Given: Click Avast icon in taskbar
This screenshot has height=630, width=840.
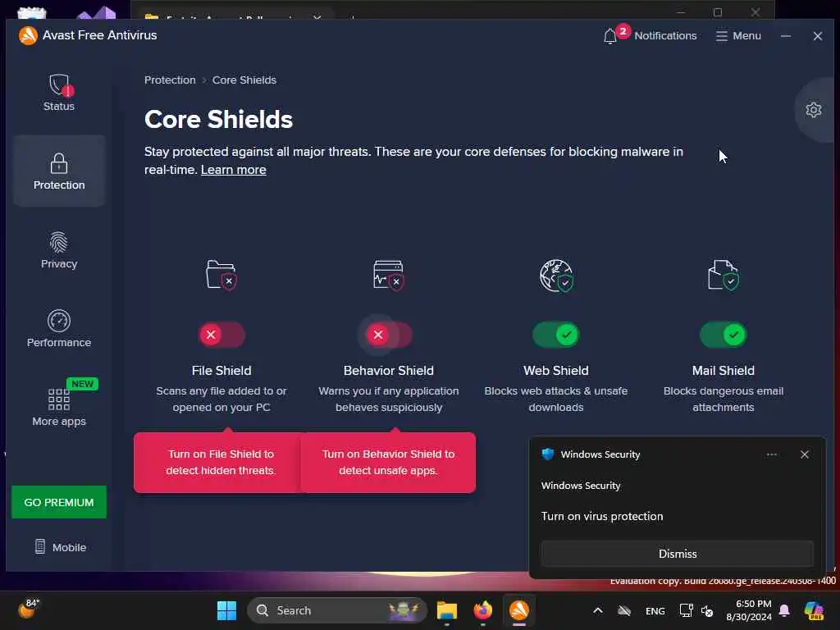Looking at the screenshot, I should coord(519,610).
